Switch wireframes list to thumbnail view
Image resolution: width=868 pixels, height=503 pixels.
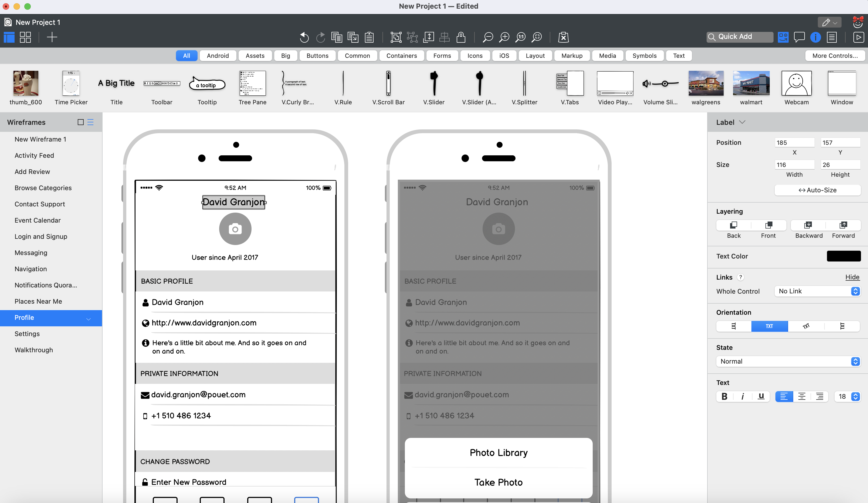(81, 122)
